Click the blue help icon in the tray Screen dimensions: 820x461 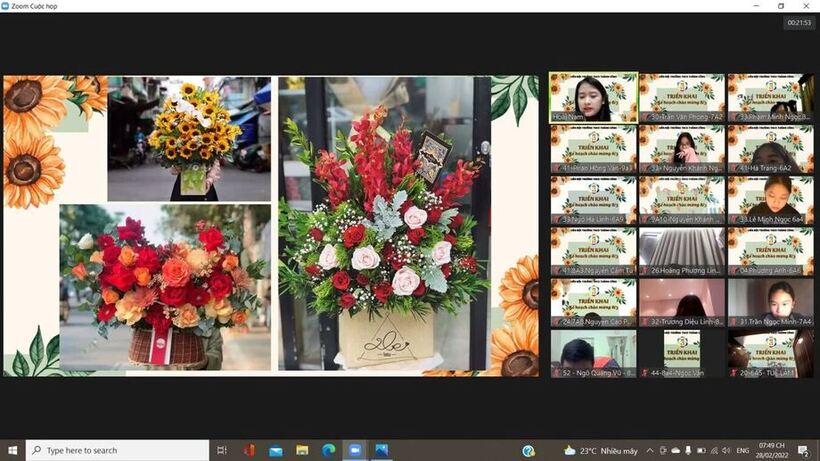529,450
